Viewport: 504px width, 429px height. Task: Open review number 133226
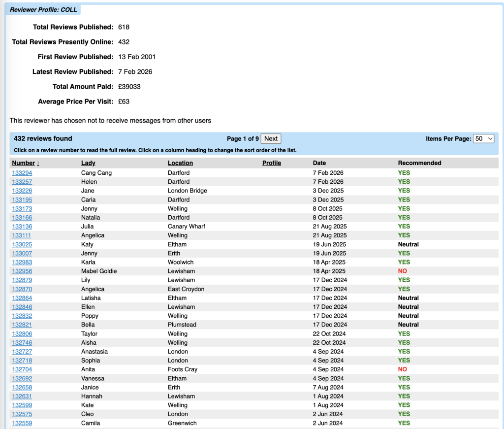(22, 191)
